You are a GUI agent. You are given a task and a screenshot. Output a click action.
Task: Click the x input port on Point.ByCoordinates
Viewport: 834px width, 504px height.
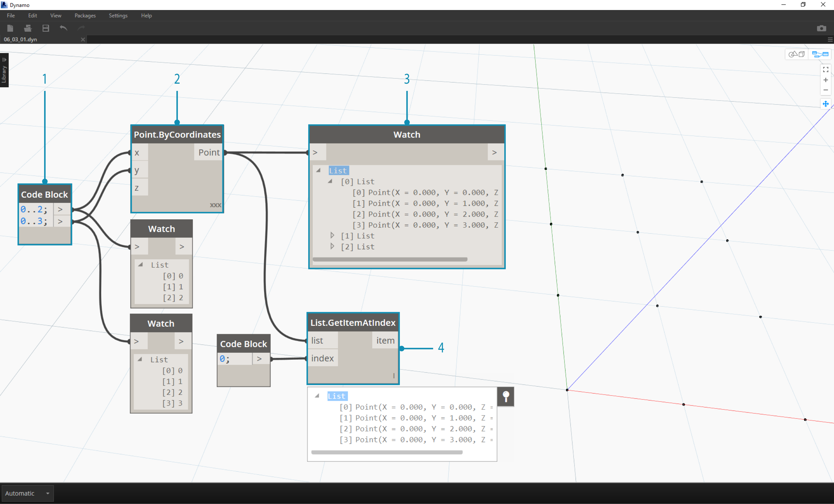140,153
